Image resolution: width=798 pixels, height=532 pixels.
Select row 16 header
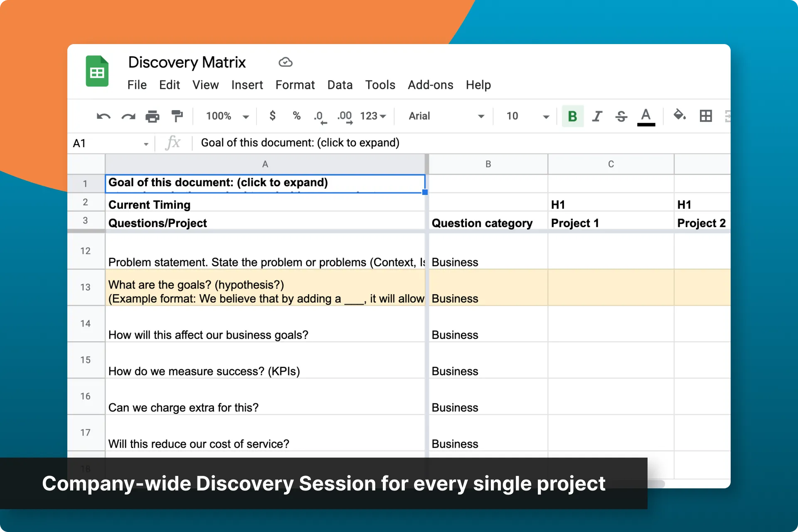(86, 396)
